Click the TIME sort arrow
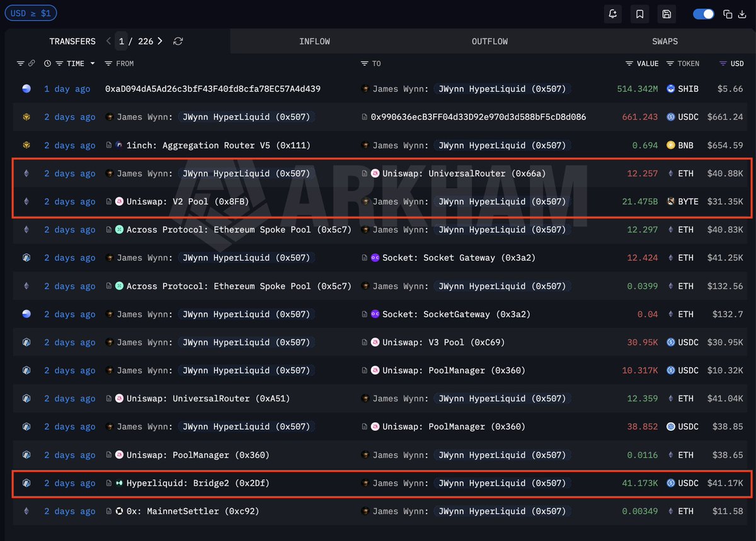Image resolution: width=756 pixels, height=541 pixels. click(93, 64)
